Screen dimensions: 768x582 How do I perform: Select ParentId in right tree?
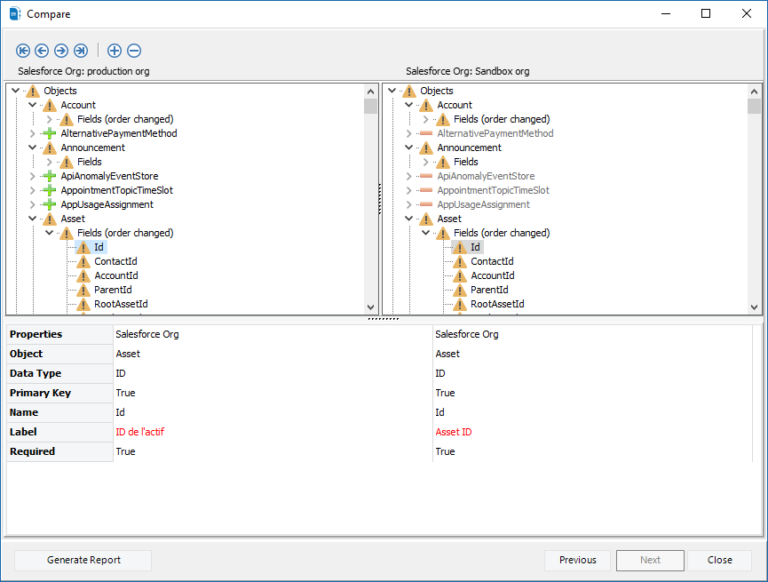coord(489,290)
